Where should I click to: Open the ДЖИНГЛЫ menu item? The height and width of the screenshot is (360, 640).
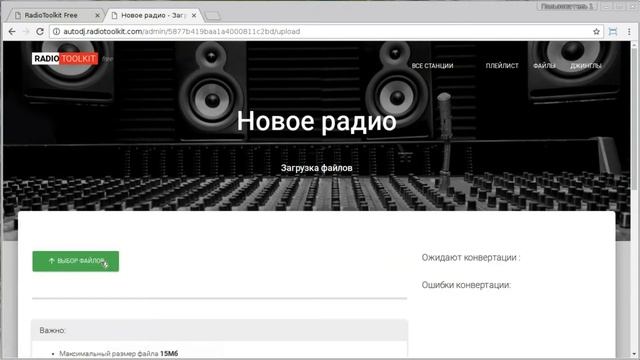pos(586,66)
